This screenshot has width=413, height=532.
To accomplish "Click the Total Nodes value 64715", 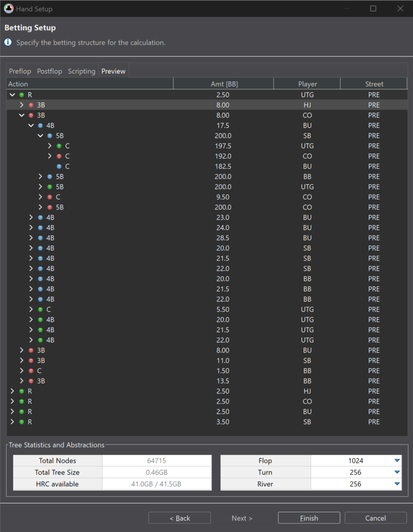I will coord(157,460).
